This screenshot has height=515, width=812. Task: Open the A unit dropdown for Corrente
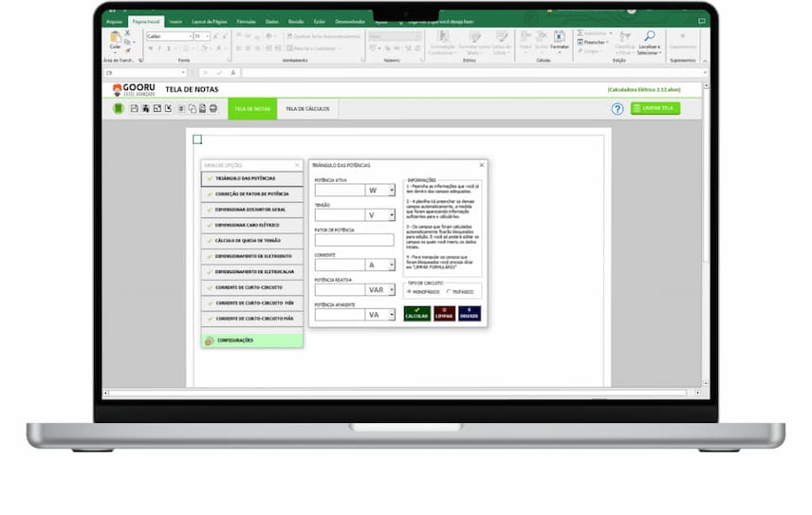point(392,265)
